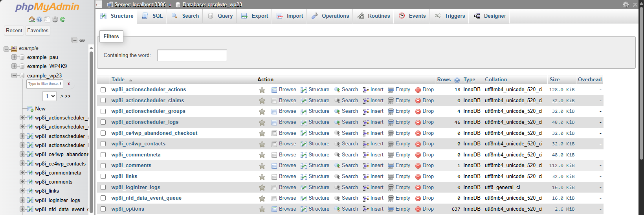Screen dimensions: 644x215
Task: Click favorite star for wp8i_actionscheduler_groups
Action: 262,111
